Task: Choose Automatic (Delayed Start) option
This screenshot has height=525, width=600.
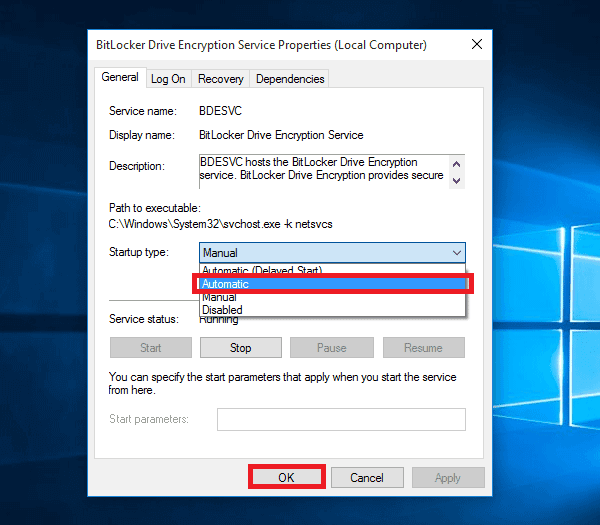Action: click(332, 269)
